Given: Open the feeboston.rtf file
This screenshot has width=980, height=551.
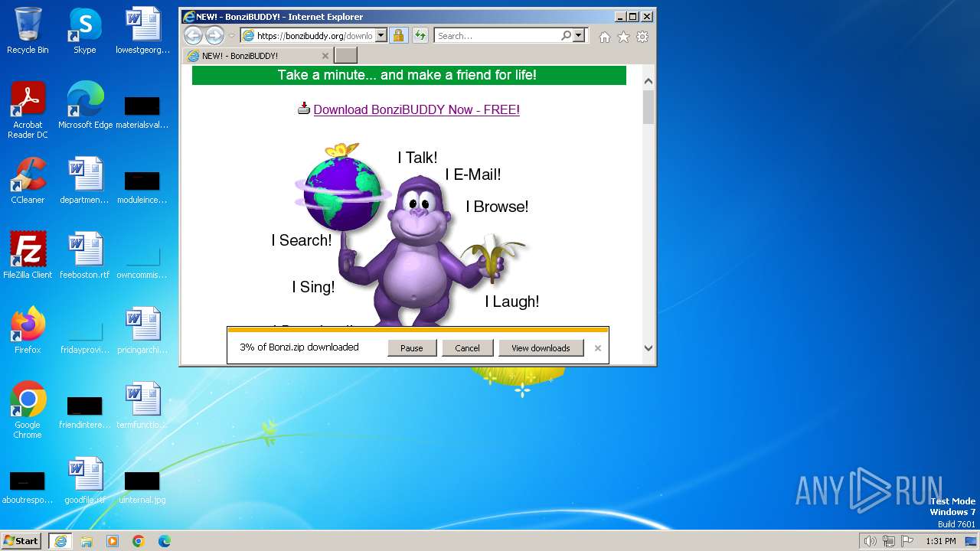Looking at the screenshot, I should [85, 256].
